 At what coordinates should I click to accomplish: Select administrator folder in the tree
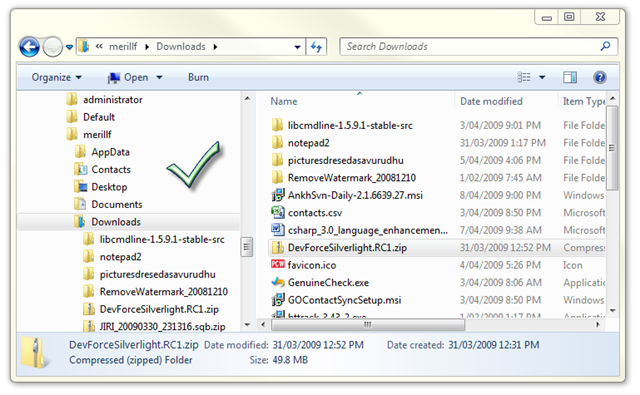tap(113, 100)
